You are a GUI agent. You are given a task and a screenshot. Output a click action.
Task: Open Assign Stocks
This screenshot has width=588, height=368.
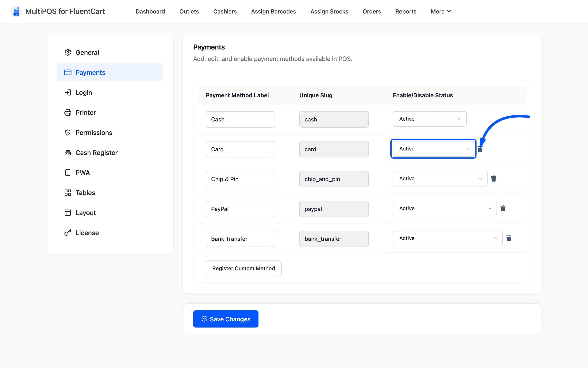click(x=329, y=11)
